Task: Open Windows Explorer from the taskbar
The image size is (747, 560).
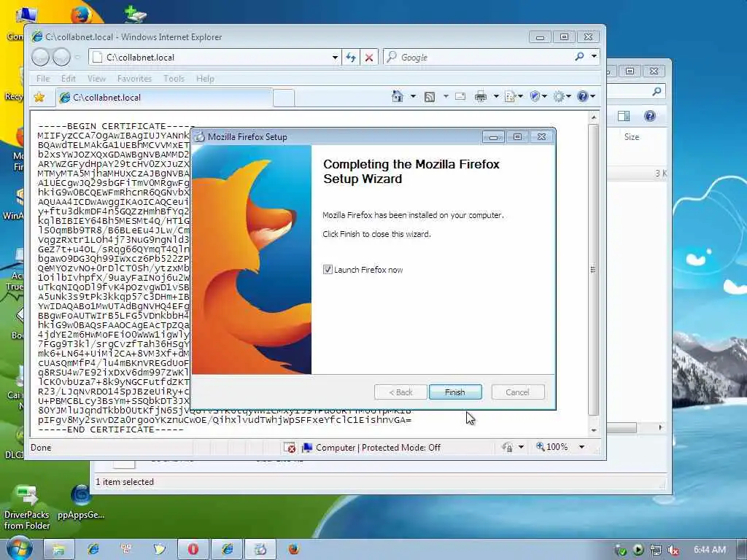Action: (58, 549)
